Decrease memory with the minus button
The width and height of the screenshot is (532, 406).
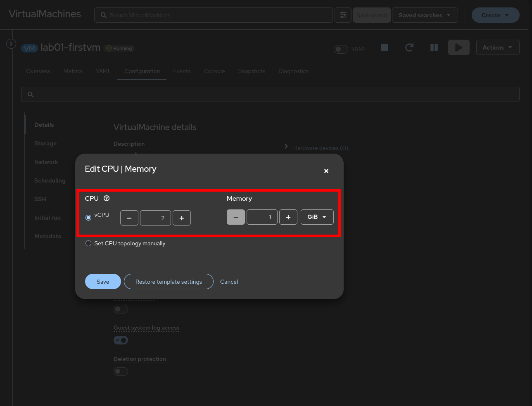coord(236,217)
